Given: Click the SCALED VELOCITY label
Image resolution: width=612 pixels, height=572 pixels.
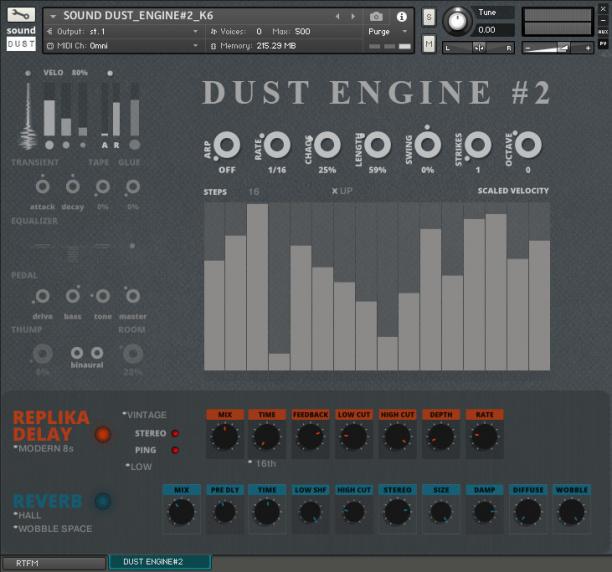Looking at the screenshot, I should point(513,191).
